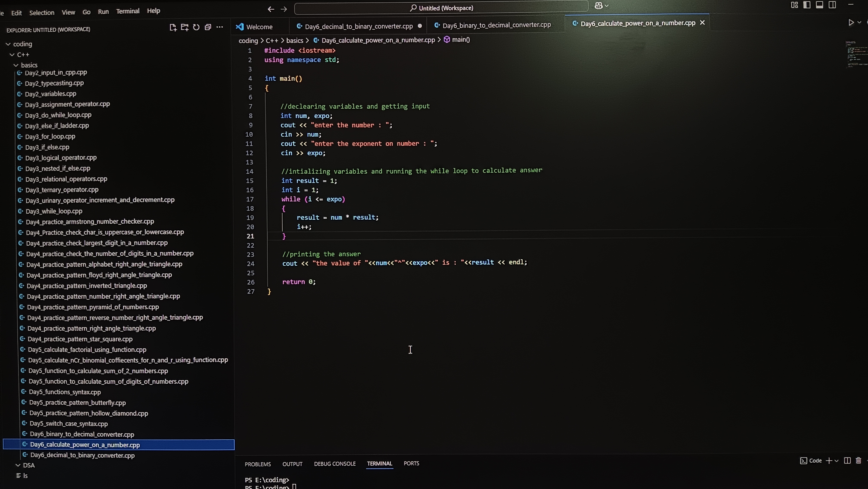Viewport: 868px width, 489px height.
Task: Open Day5_switch_case_syntax.cpp in Explorer
Action: [x=69, y=424]
